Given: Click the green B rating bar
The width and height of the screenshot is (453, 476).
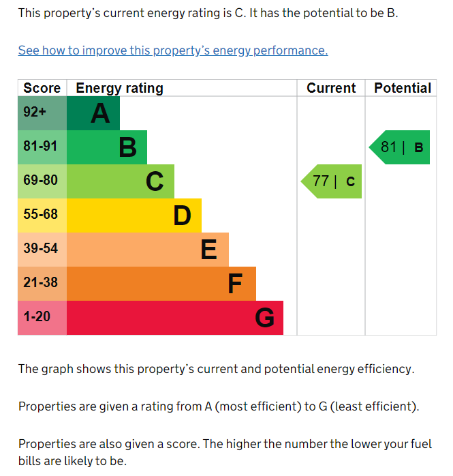Looking at the screenshot, I should click(x=107, y=147).
